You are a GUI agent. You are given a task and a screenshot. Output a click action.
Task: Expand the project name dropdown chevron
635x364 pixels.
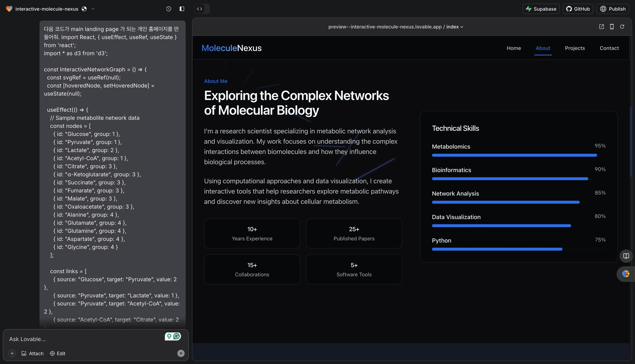(x=93, y=9)
